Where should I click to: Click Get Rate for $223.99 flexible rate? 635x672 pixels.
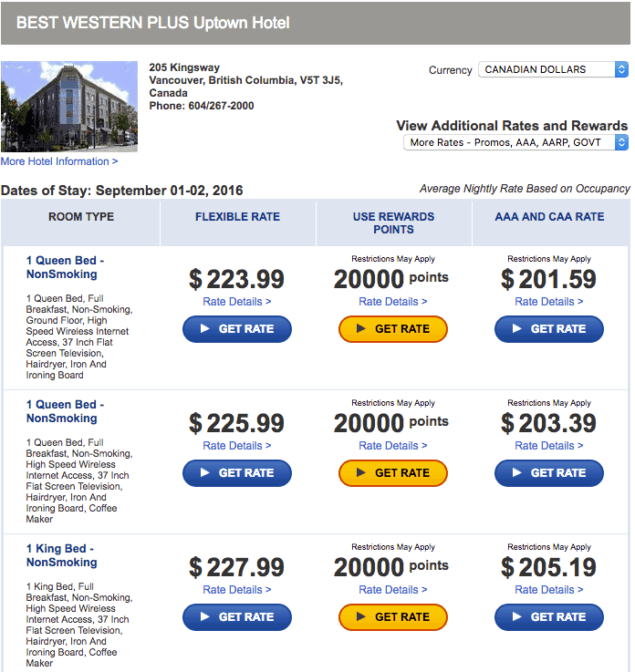237,329
